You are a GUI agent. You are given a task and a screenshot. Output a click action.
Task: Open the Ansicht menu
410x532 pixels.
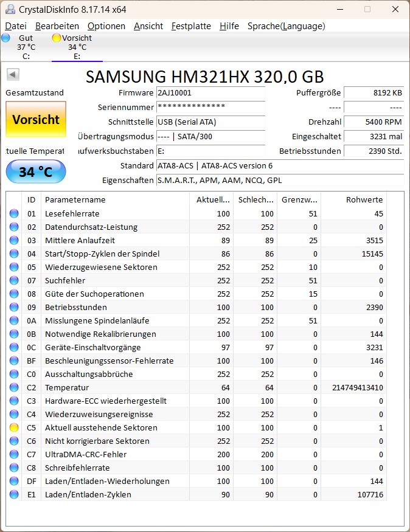148,26
